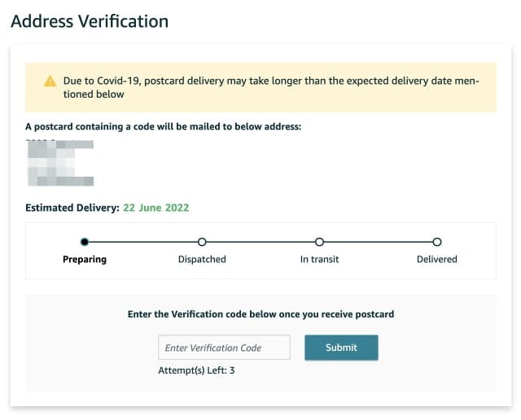Click the In transit step label

click(319, 260)
